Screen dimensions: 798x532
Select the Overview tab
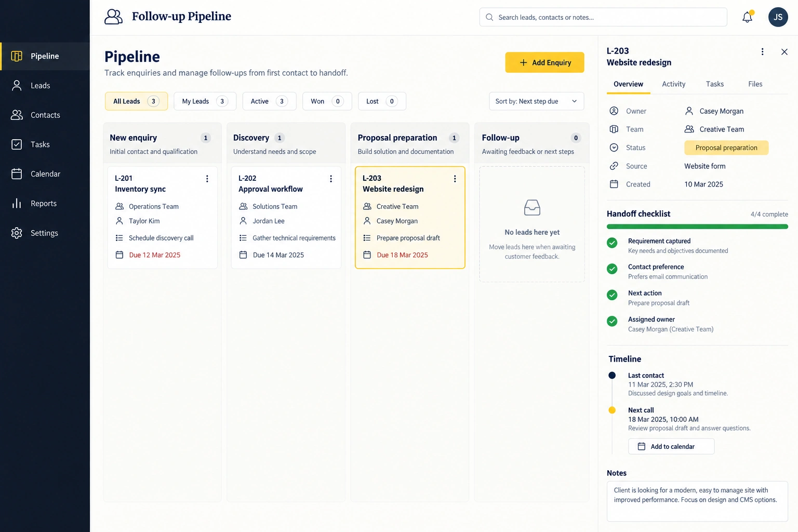628,84
